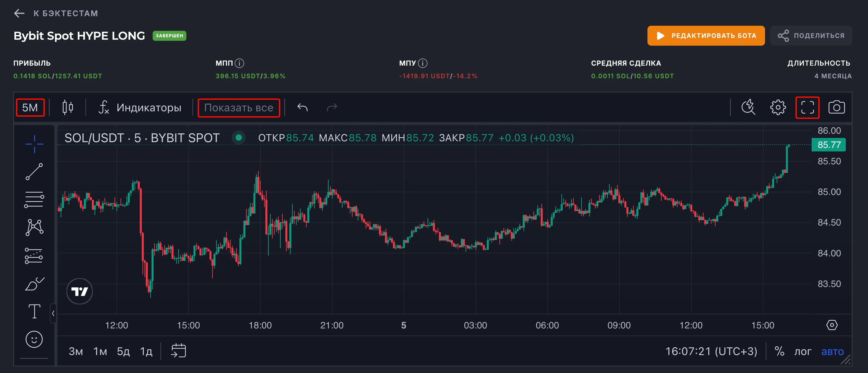Set chart range to 1м

point(100,351)
